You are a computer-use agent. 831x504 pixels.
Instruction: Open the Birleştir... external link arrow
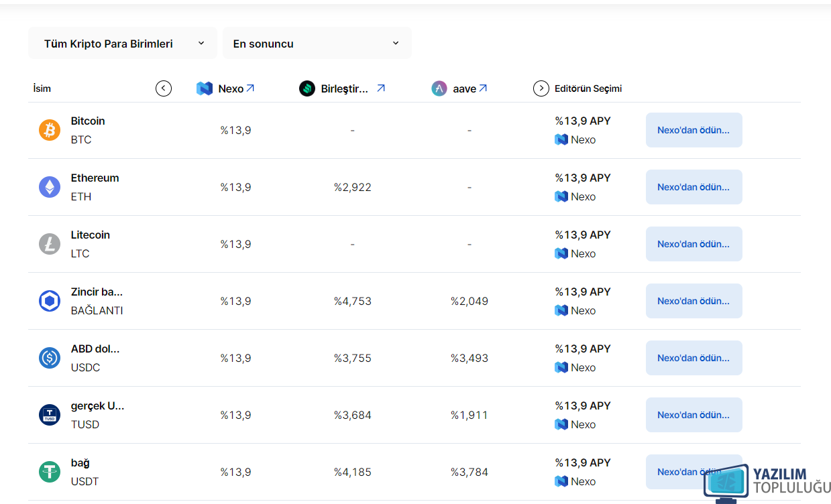pos(381,88)
